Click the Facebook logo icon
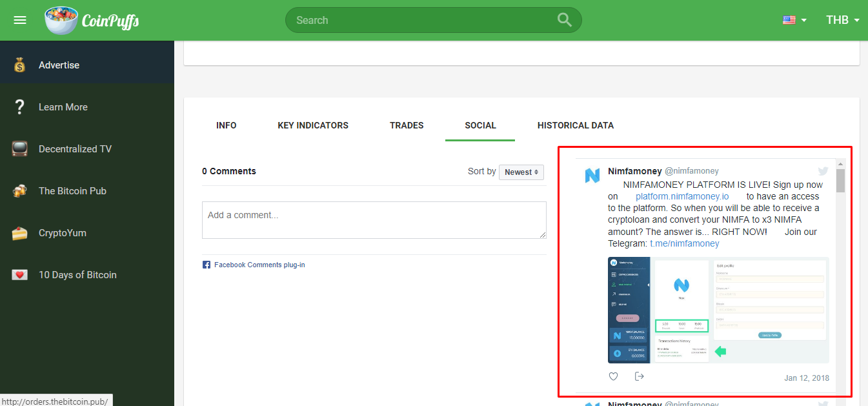Image resolution: width=868 pixels, height=406 pixels. 207,265
